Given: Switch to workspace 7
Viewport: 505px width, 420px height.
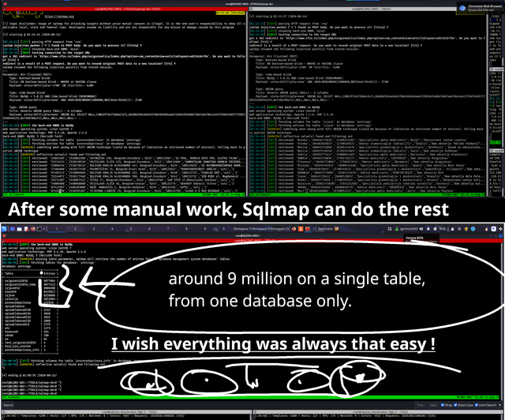Looking at the screenshot, I should pyautogui.click(x=168, y=229).
